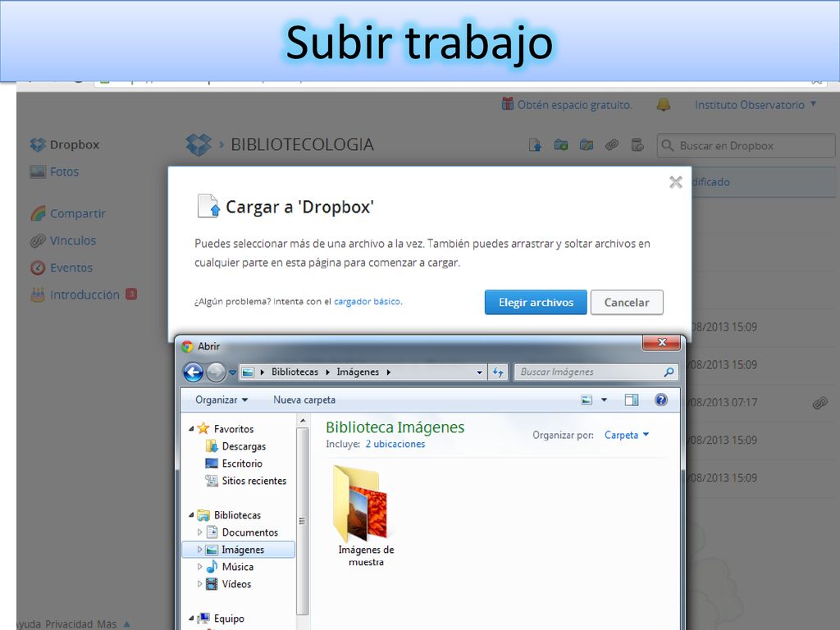Open Fotos in the Dropbox sidebar
The height and width of the screenshot is (630, 840).
[54, 172]
